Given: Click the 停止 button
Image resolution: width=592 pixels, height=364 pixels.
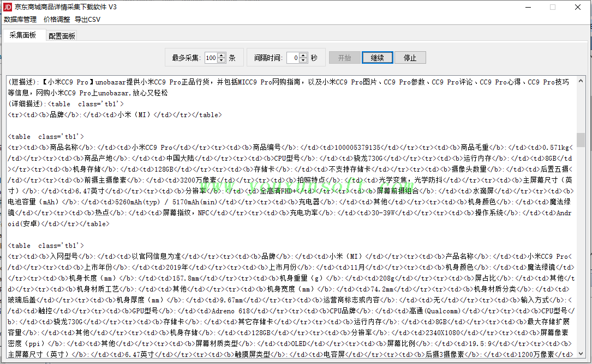Looking at the screenshot, I should click(x=410, y=58).
